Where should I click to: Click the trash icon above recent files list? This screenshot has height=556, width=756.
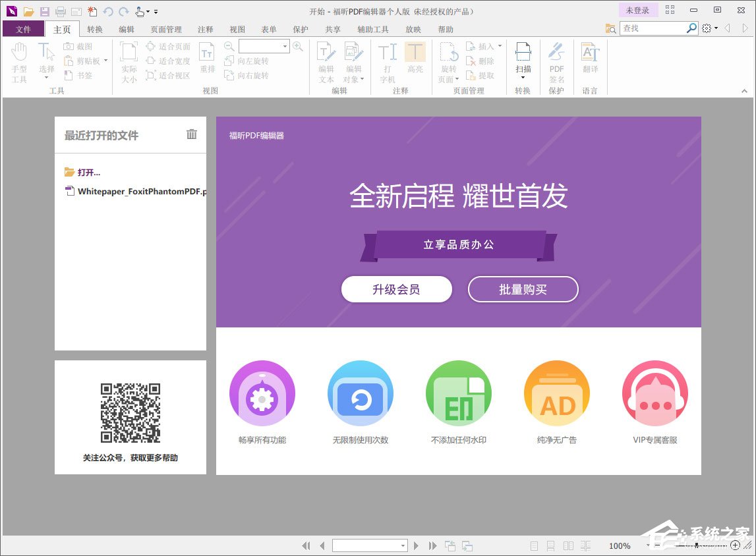[191, 134]
